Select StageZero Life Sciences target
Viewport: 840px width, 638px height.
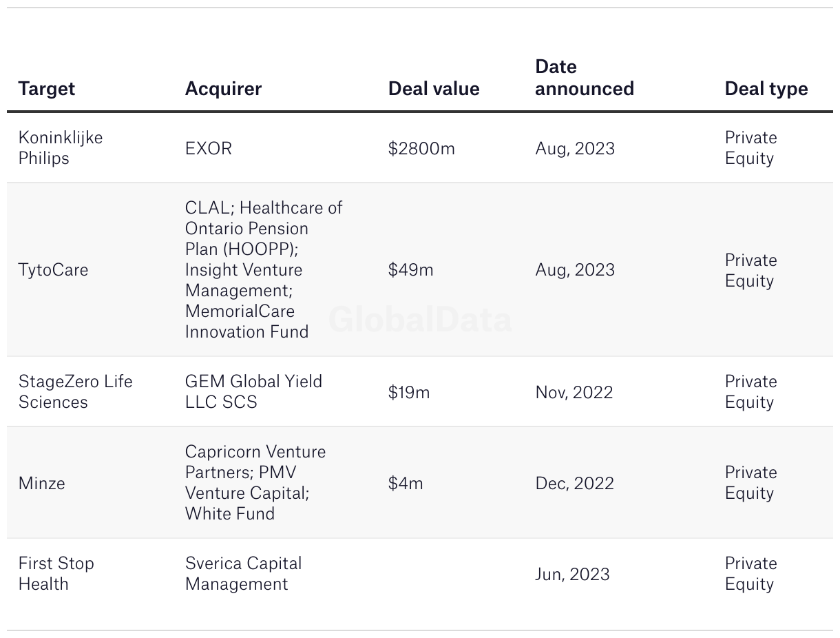75,391
